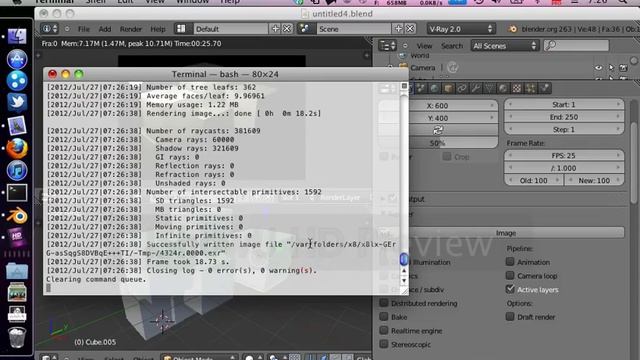Open the outliner Search menu
The image size is (640, 360).
(x=452, y=46)
